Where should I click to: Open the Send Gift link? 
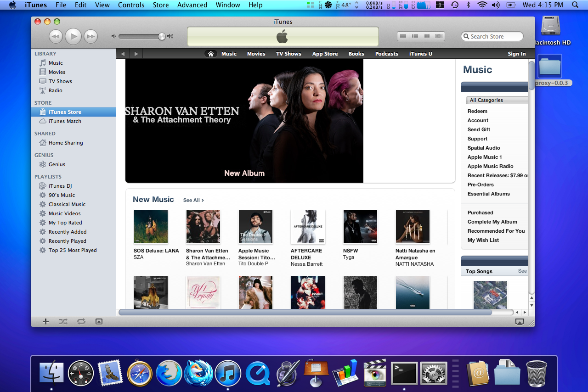[479, 129]
